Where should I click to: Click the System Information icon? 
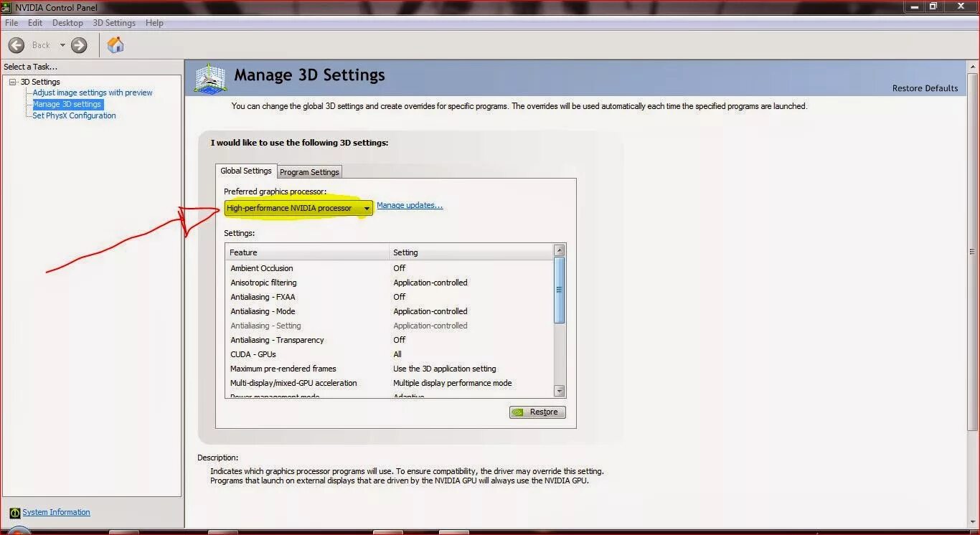(x=15, y=513)
